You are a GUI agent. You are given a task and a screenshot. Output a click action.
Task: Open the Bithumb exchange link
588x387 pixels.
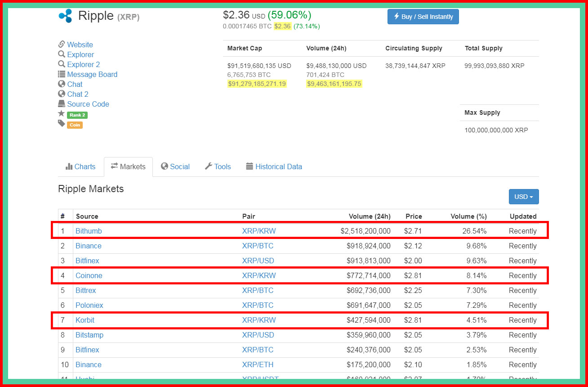click(89, 231)
